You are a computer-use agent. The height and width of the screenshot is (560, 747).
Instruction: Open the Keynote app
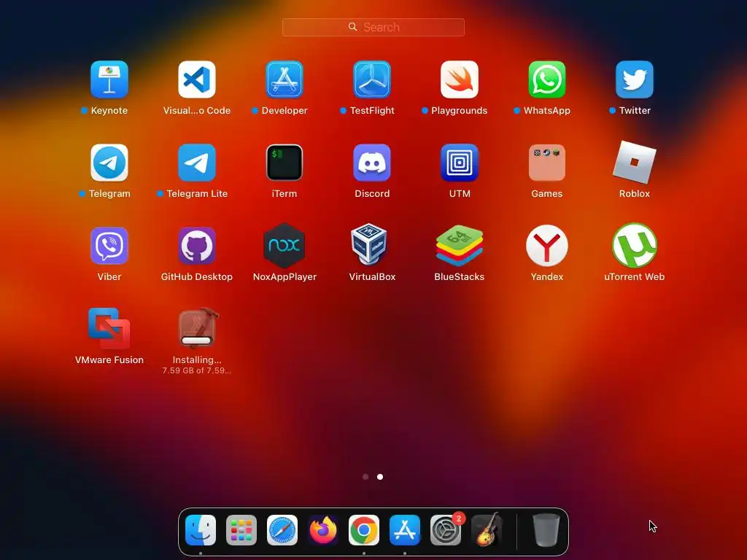[x=109, y=79]
